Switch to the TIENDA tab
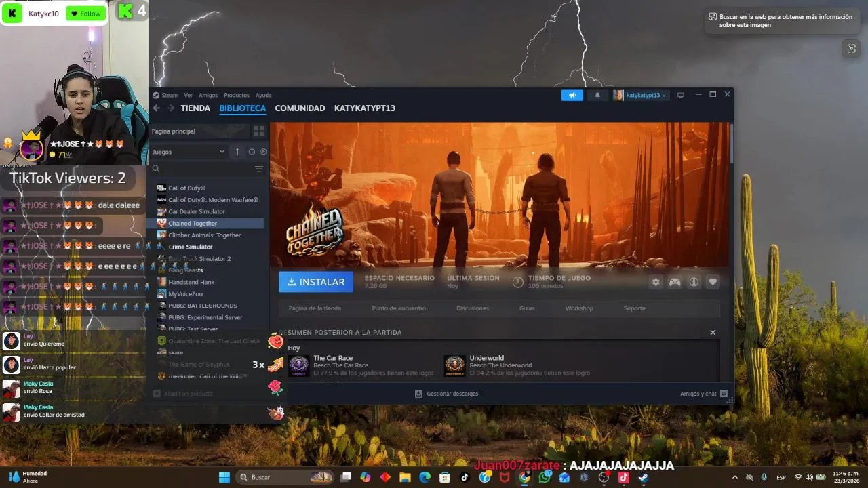 coord(195,108)
